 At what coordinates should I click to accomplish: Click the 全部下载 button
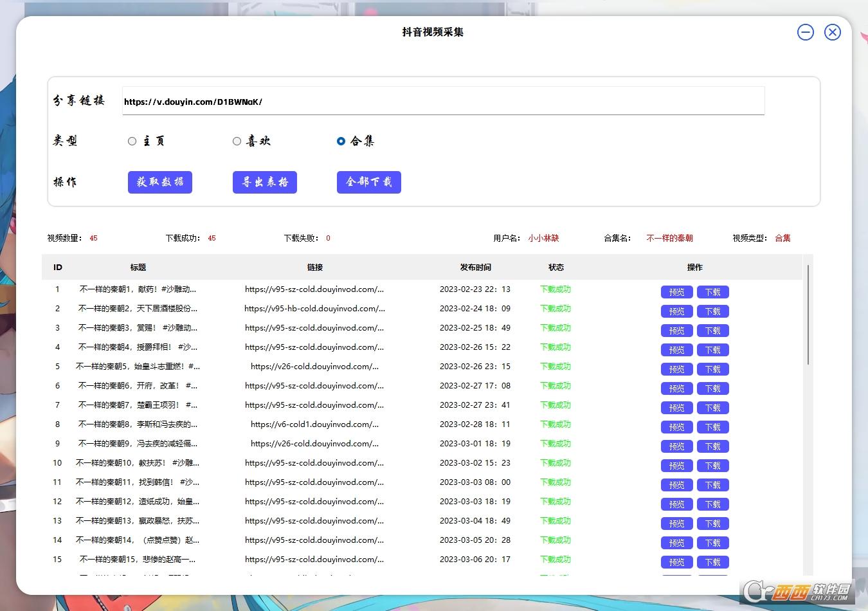[369, 182]
